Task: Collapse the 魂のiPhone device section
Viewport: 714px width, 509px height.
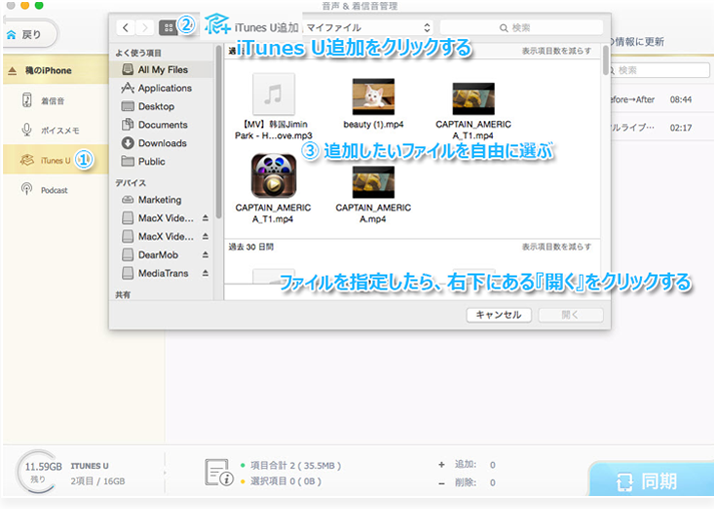Action: [11, 71]
